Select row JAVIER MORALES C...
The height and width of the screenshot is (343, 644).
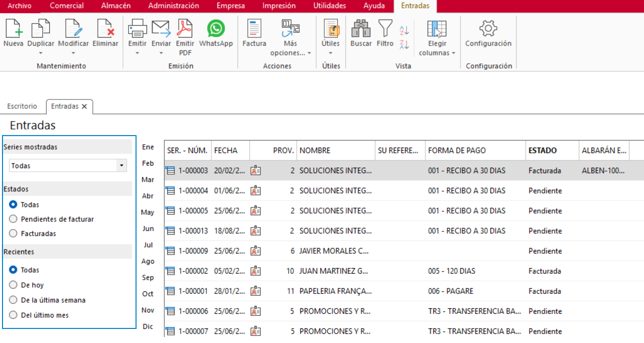click(x=404, y=251)
